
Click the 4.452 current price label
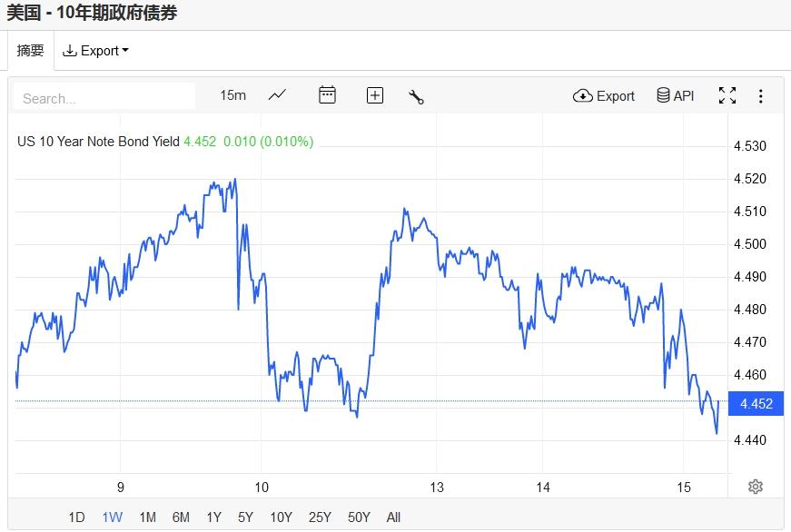pyautogui.click(x=756, y=404)
